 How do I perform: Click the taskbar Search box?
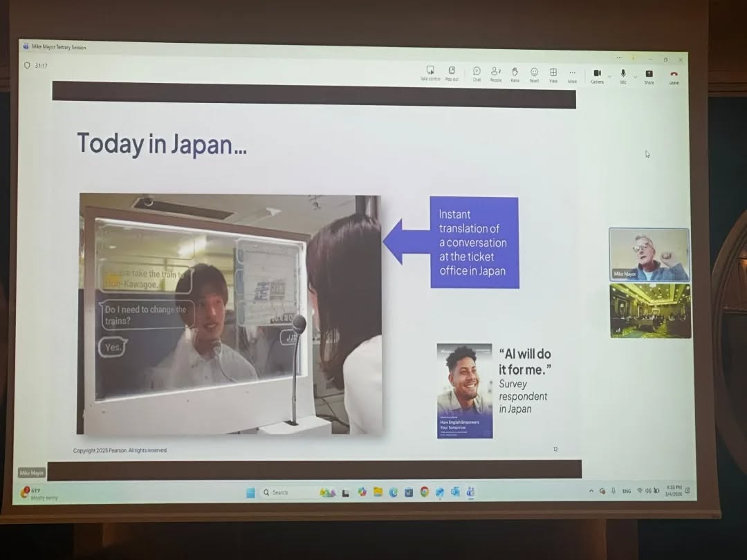click(x=285, y=492)
